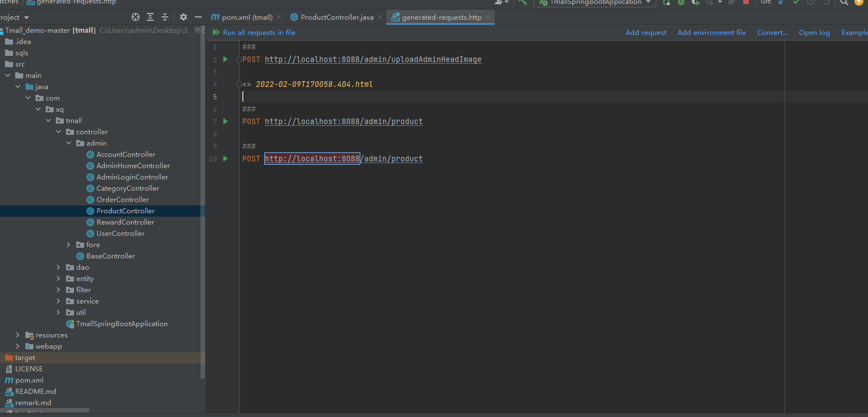The width and height of the screenshot is (868, 417).
Task: Select AccountController in project tree
Action: (x=125, y=155)
